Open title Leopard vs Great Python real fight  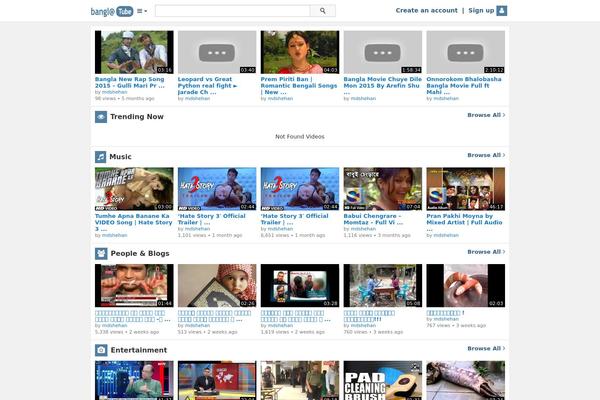click(x=207, y=85)
